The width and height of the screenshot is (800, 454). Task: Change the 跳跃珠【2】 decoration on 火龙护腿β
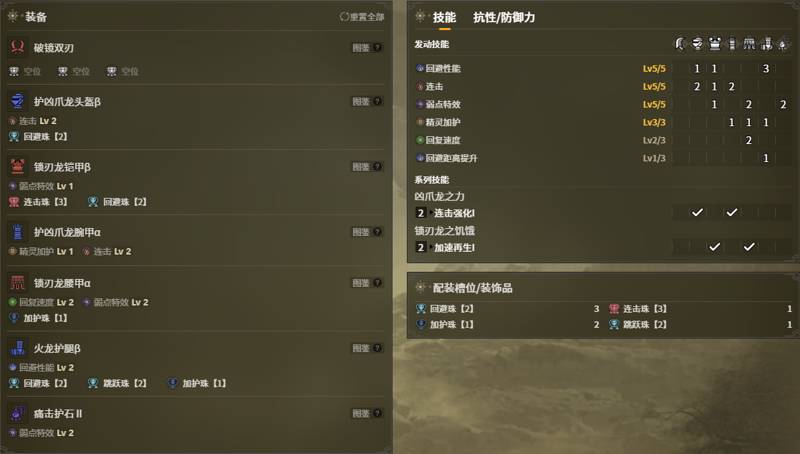[x=117, y=383]
